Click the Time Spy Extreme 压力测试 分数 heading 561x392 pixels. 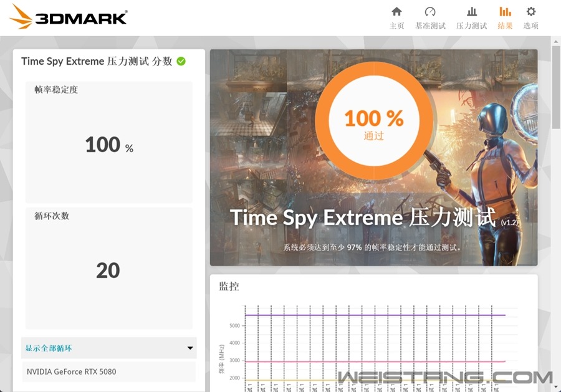(x=97, y=61)
